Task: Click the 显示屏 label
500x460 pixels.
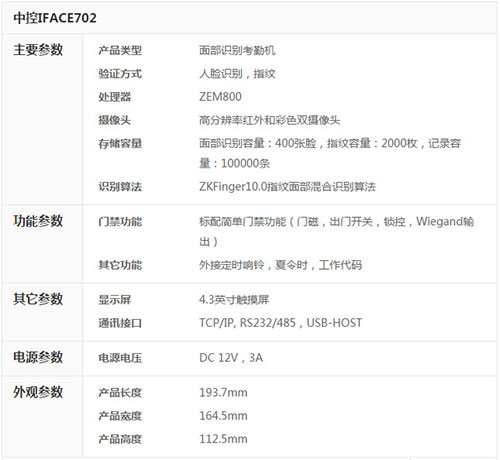Action: click(115, 300)
